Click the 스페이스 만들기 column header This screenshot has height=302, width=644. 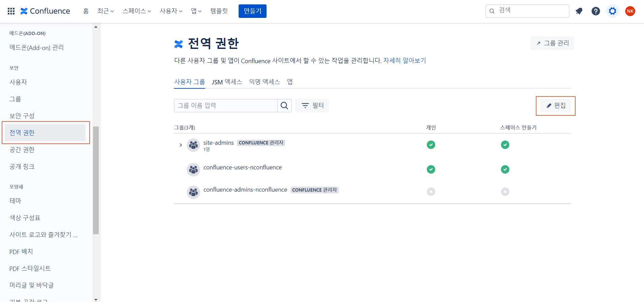coord(518,128)
